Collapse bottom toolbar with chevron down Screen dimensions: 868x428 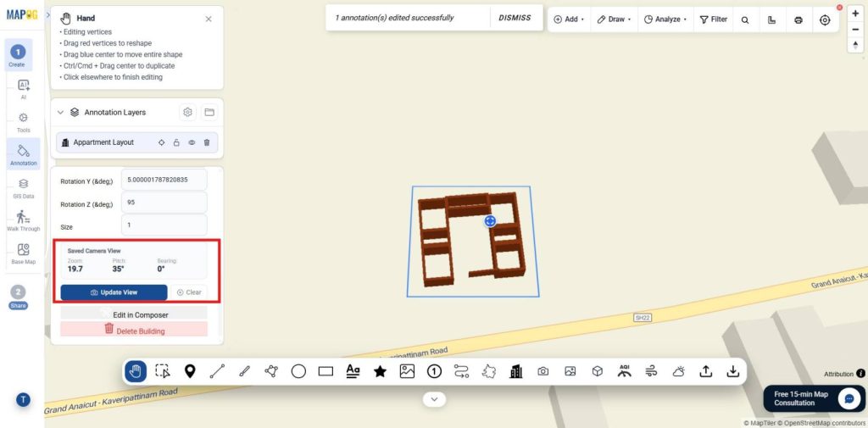[435, 398]
